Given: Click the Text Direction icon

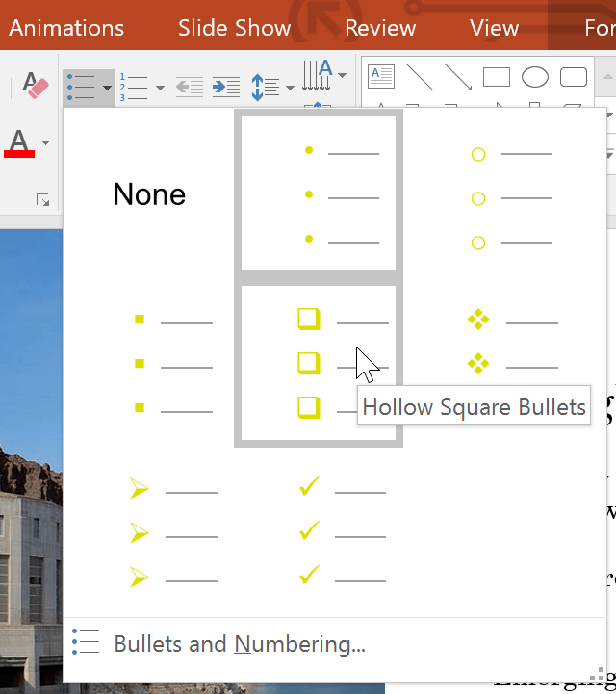Looking at the screenshot, I should pyautogui.click(x=318, y=75).
